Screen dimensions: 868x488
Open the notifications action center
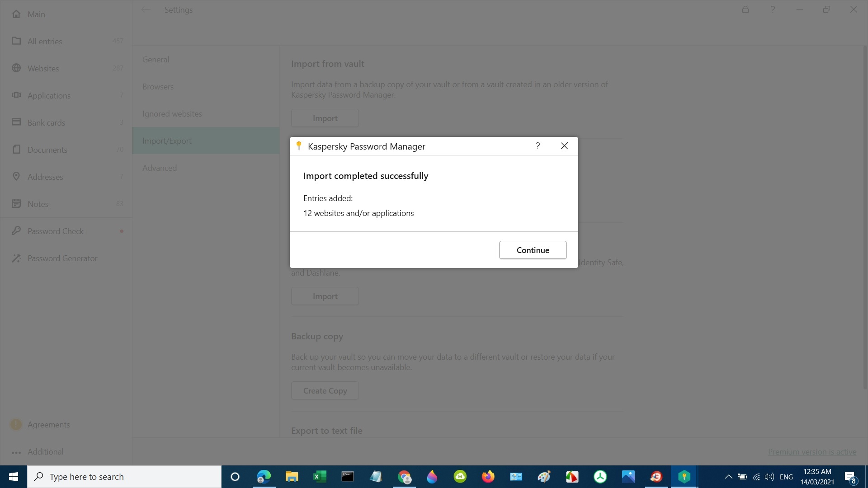pos(850,477)
